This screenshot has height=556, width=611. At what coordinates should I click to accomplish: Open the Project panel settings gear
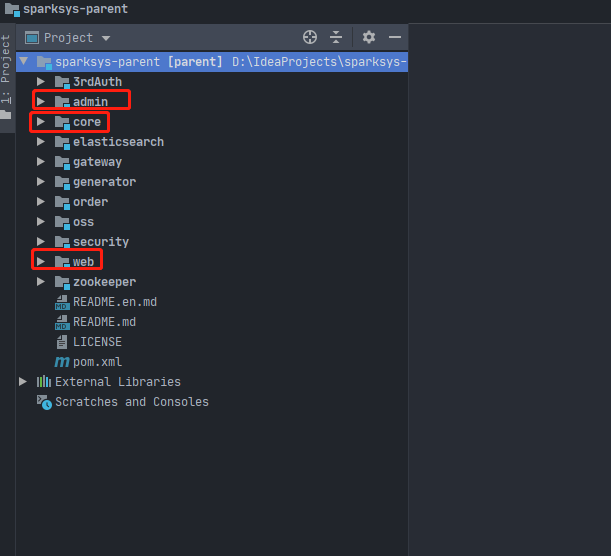tap(369, 37)
